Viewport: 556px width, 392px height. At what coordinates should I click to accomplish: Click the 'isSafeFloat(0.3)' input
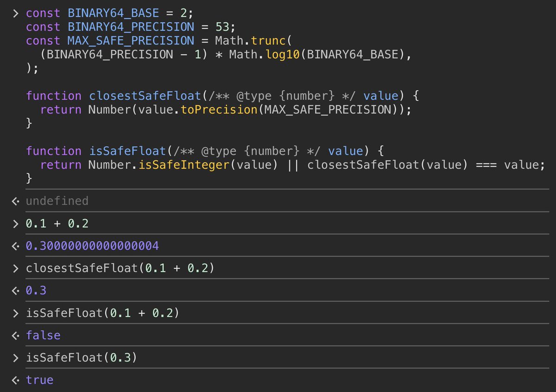pos(82,358)
